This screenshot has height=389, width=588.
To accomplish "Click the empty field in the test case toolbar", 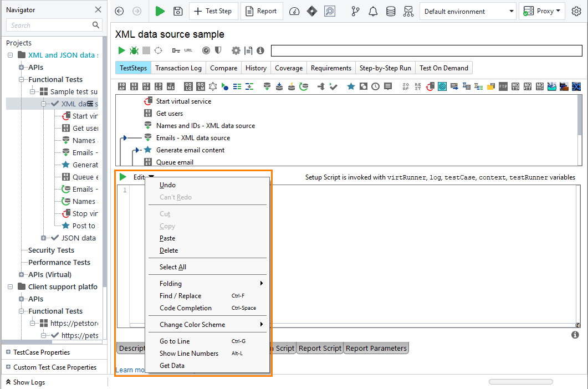I will click(426, 50).
